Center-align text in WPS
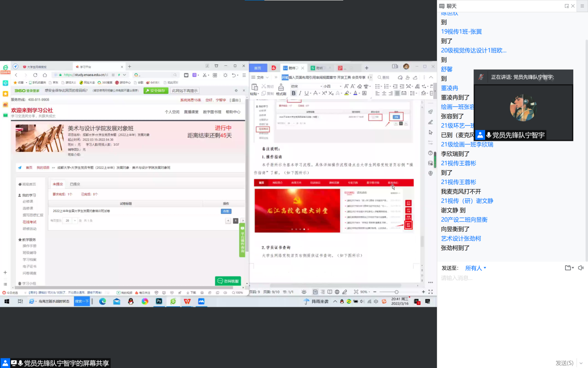 click(384, 93)
